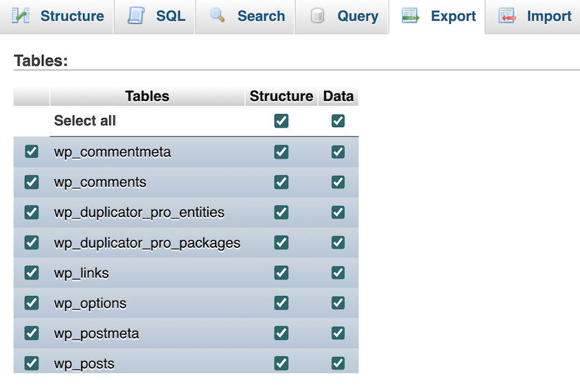Click the wp_duplicator_pro_entities table name
Screen dimensions: 580x392
139,213
